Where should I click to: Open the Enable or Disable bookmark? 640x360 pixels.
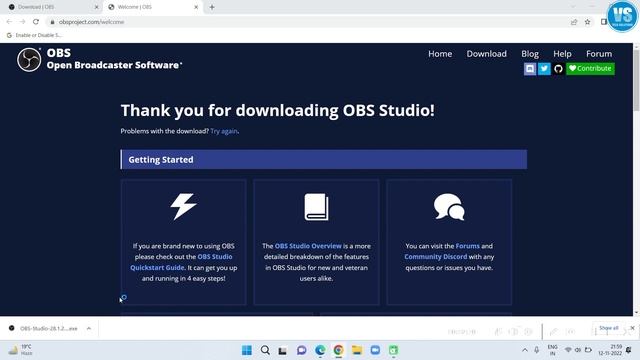click(x=34, y=35)
